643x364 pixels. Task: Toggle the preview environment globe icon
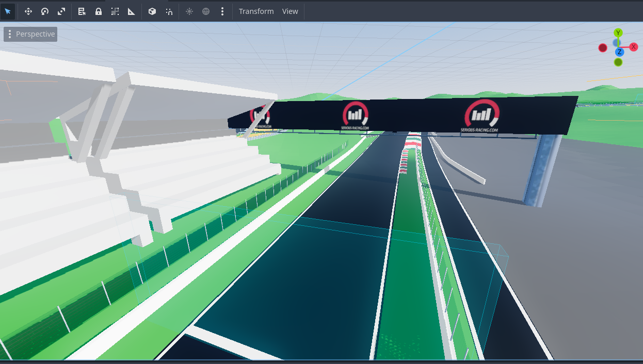coord(206,11)
